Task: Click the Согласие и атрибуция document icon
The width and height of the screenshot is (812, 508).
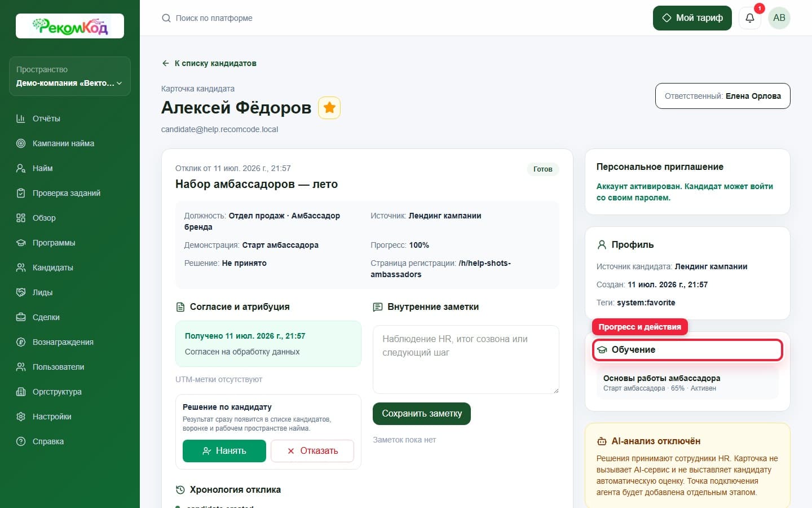Action: pos(180,307)
